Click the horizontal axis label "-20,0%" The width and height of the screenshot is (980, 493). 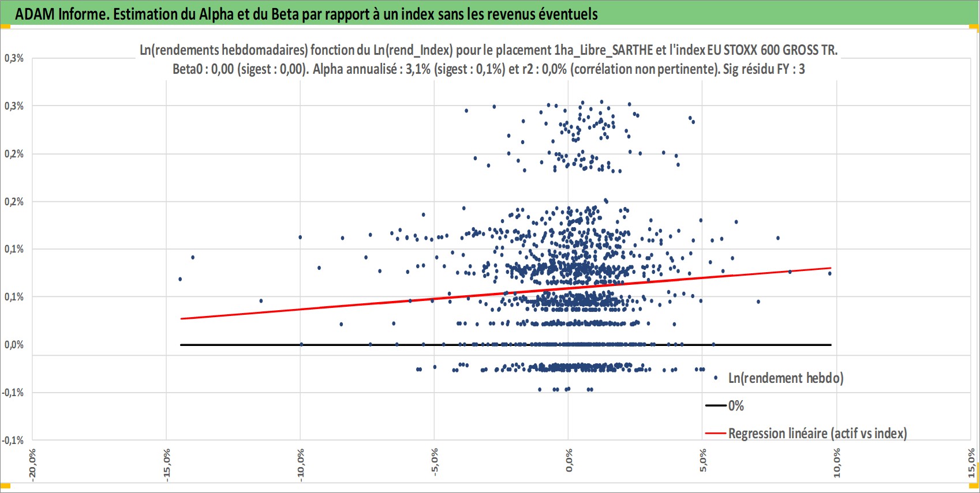click(32, 464)
